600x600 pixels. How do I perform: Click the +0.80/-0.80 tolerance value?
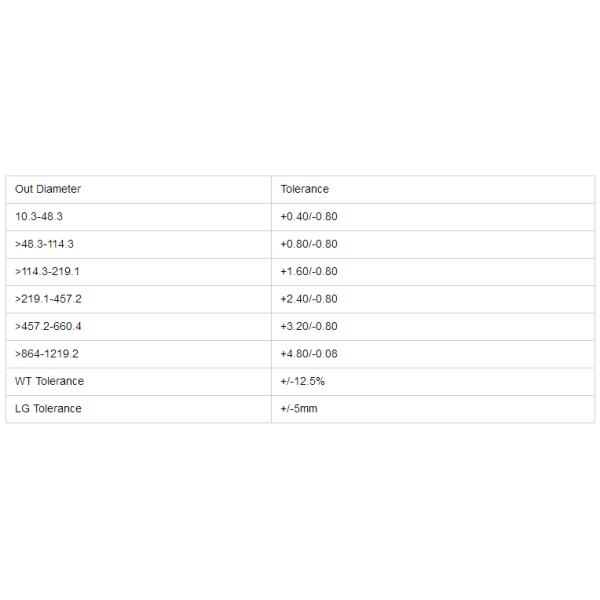point(309,244)
